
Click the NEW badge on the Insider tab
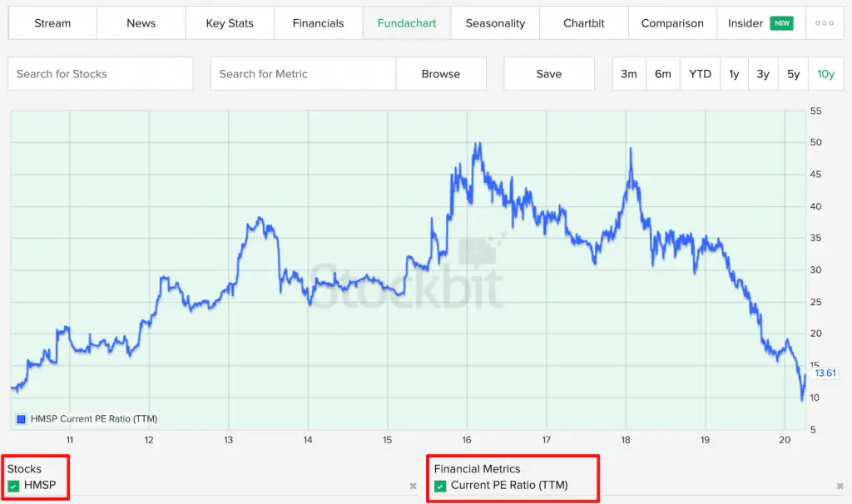coord(783,23)
